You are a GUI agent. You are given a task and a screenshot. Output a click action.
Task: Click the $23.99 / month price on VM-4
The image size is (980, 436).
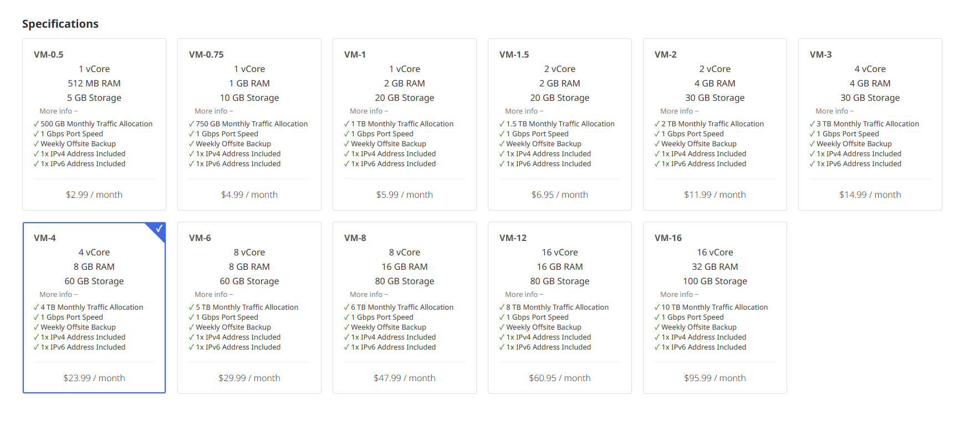click(x=94, y=378)
